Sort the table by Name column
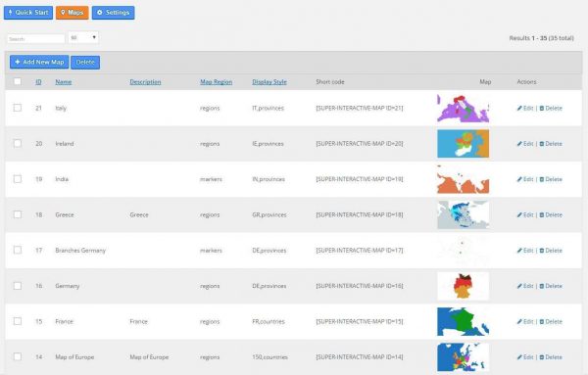Viewport: 588px width, 375px height. (64, 81)
